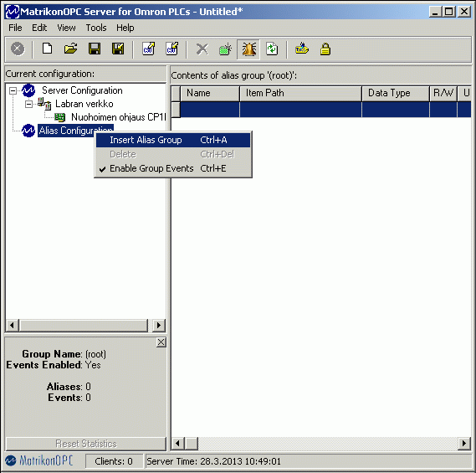Viewport: 476px width, 473px height.
Task: Open the File menu
Action: pos(15,28)
